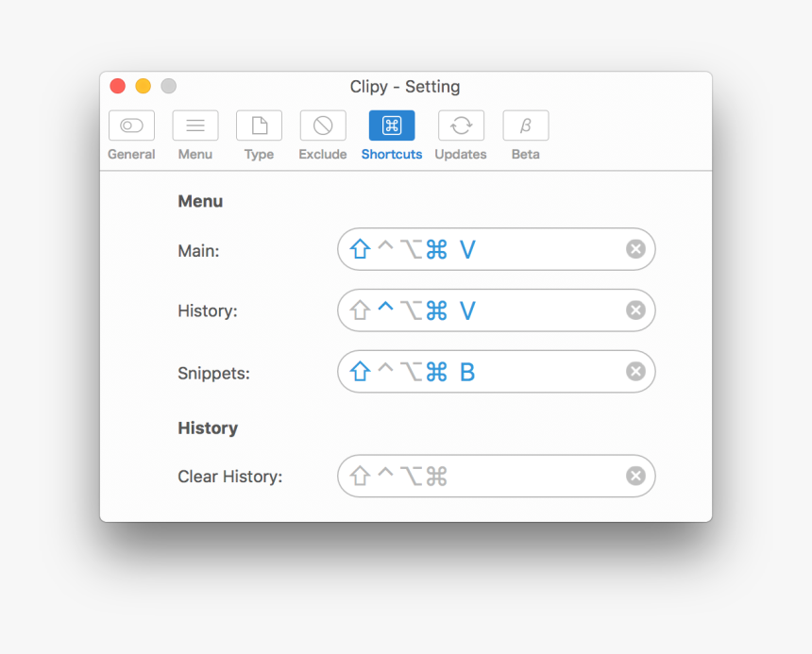Toggle Control modifier in Snippets shortcut
812x654 pixels.
[x=385, y=367]
